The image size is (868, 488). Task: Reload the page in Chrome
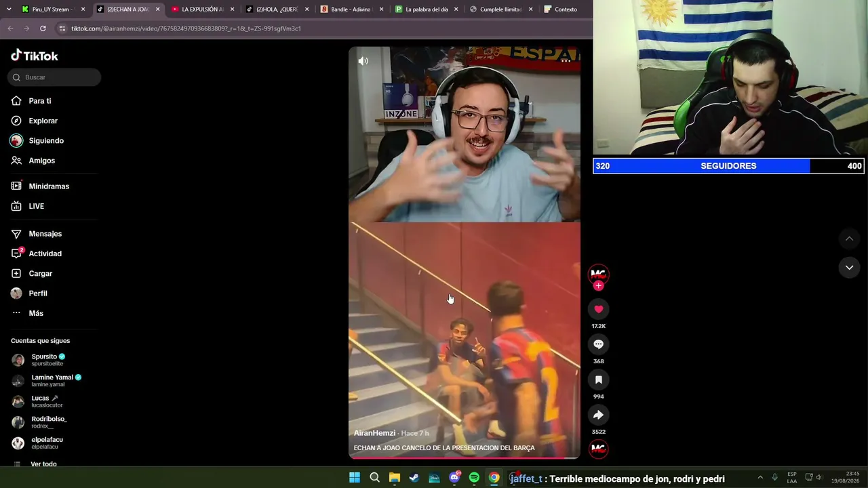(x=43, y=28)
